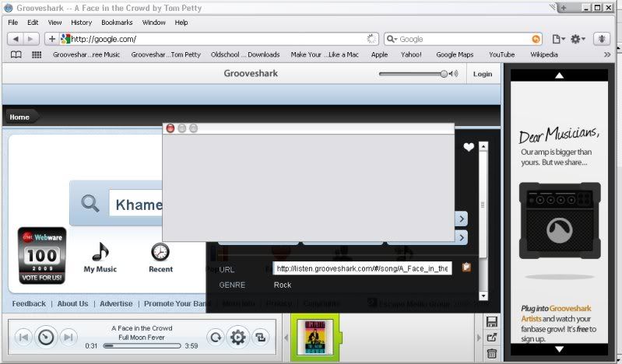Open the page menu dropdown
Viewport: 622px width, 364px height.
(558, 39)
